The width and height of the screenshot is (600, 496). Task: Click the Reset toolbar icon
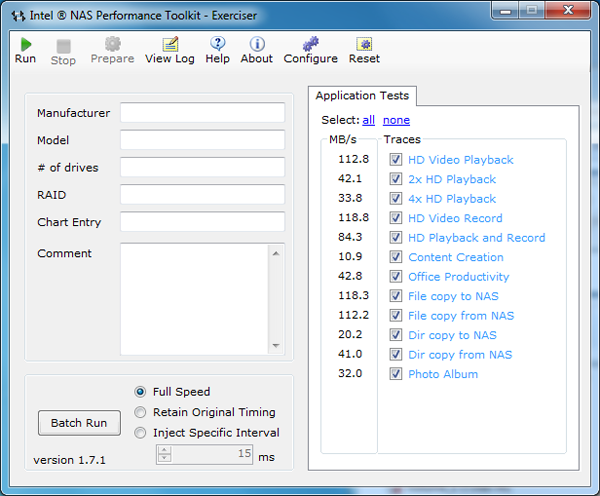click(x=364, y=44)
